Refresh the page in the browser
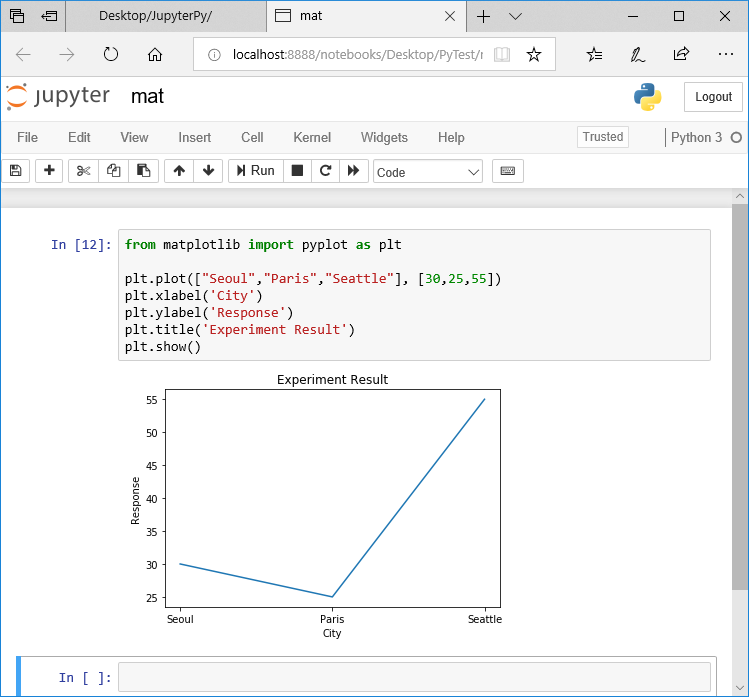Screen dimensions: 749x697 pos(110,54)
